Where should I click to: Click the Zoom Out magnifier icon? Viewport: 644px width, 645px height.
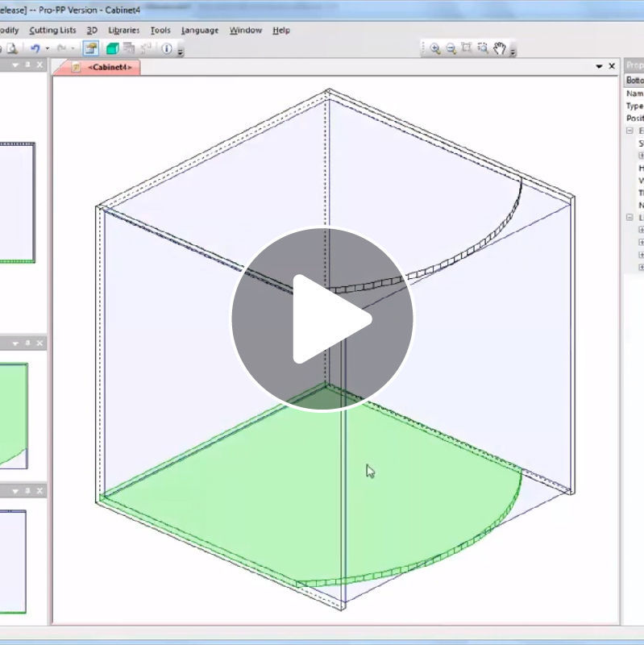click(451, 48)
